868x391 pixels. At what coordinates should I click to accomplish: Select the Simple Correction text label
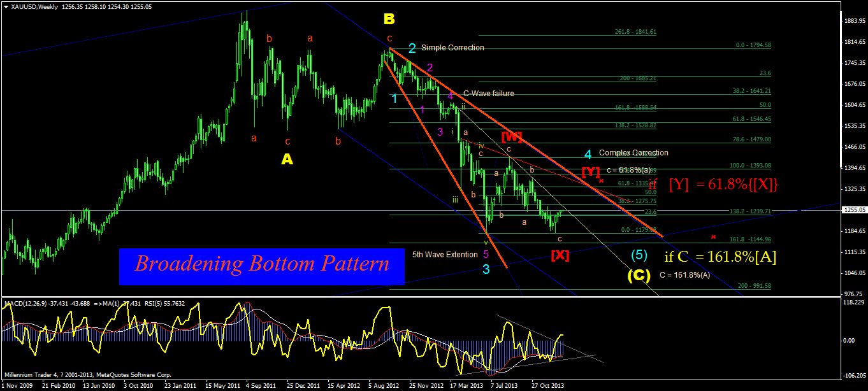[452, 48]
